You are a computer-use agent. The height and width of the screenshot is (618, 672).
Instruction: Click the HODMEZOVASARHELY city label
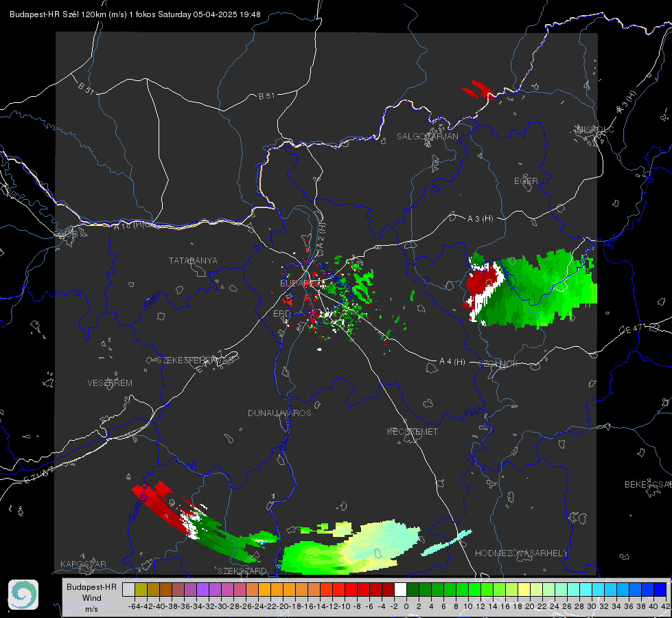(x=521, y=553)
